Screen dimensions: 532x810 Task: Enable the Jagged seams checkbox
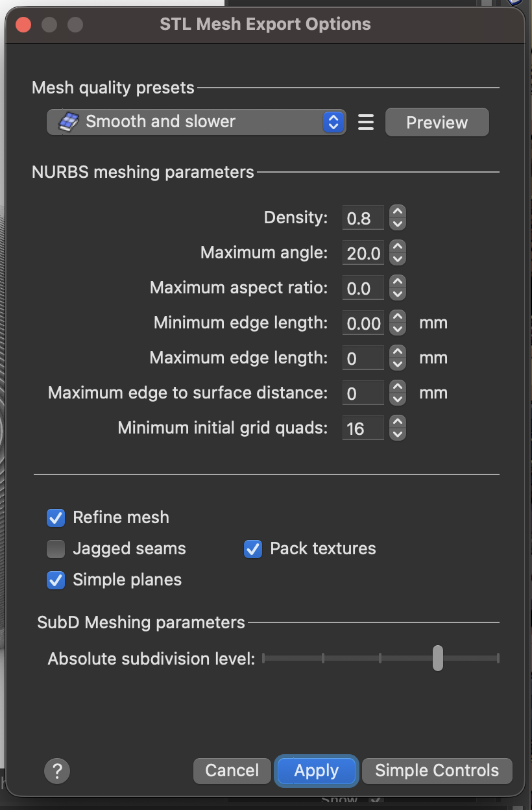point(56,549)
